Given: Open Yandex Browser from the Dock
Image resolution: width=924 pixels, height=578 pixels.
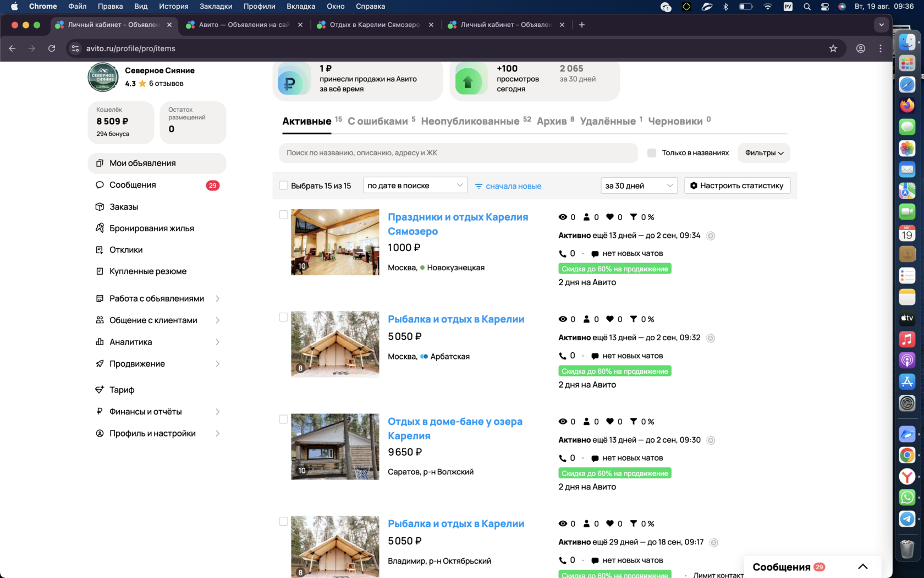Looking at the screenshot, I should click(x=907, y=477).
